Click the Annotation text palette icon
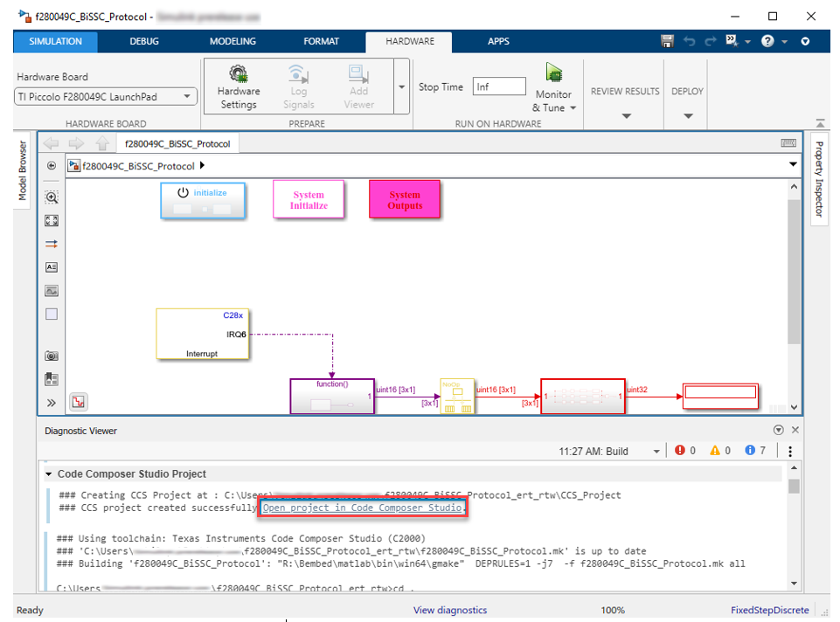Image resolution: width=840 pixels, height=622 pixels. click(52, 267)
